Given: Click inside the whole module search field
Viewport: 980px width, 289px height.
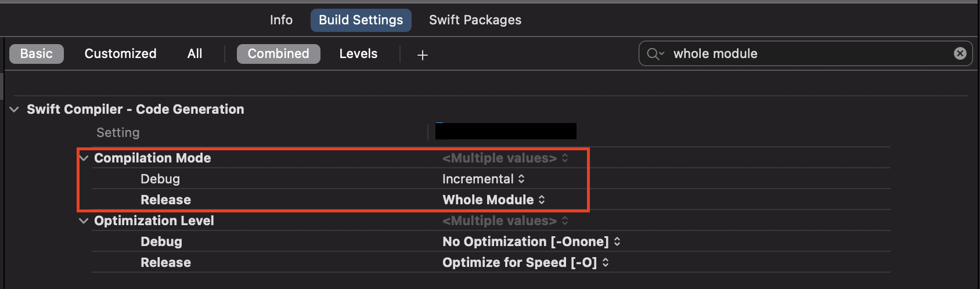Looking at the screenshot, I should coord(807,54).
